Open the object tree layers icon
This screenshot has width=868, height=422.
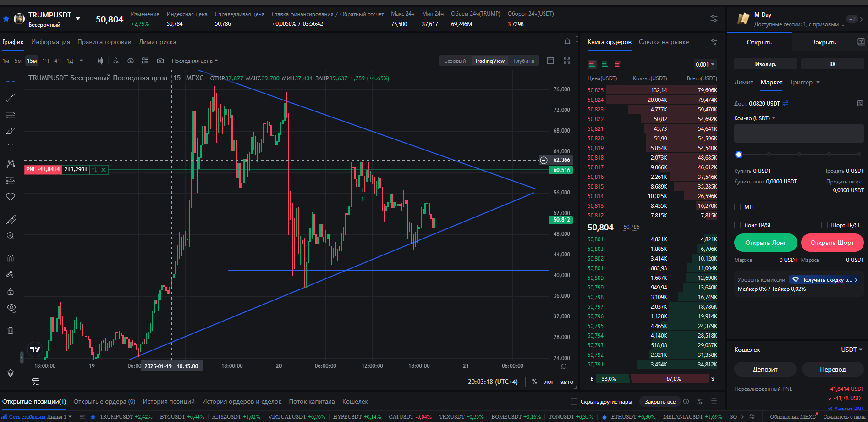11,373
